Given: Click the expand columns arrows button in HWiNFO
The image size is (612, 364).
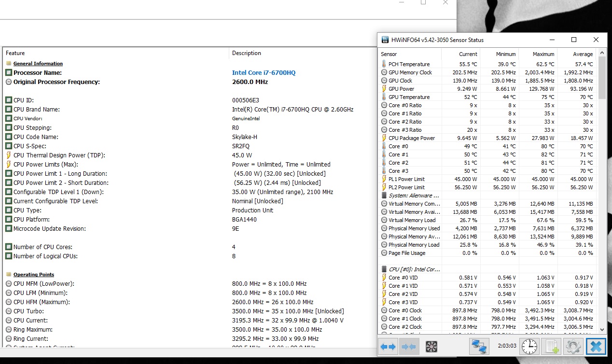Looking at the screenshot, I should [x=388, y=346].
